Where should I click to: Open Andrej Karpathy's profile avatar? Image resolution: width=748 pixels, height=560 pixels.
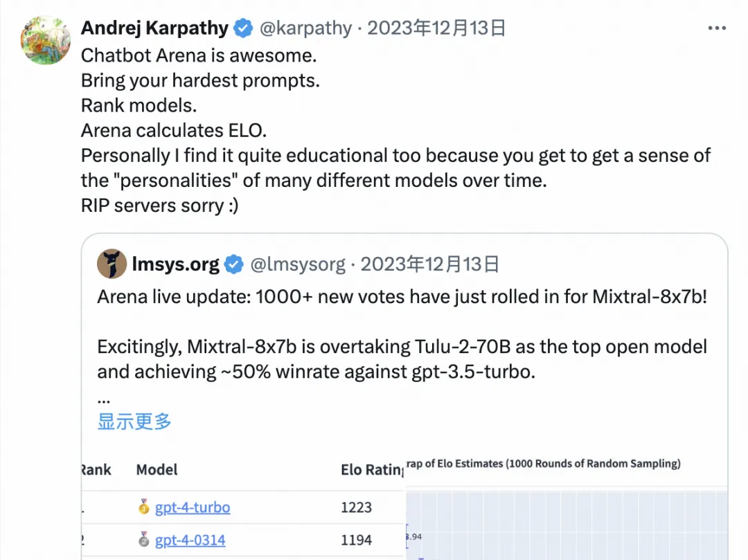[44, 39]
